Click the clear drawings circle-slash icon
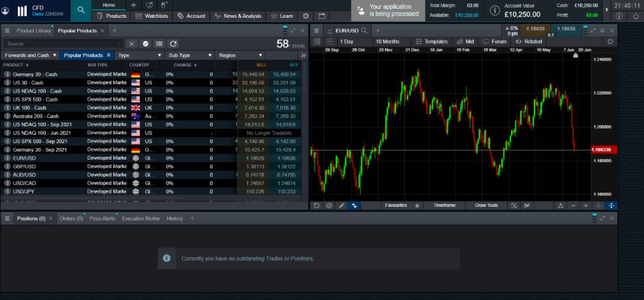 click(329, 205)
